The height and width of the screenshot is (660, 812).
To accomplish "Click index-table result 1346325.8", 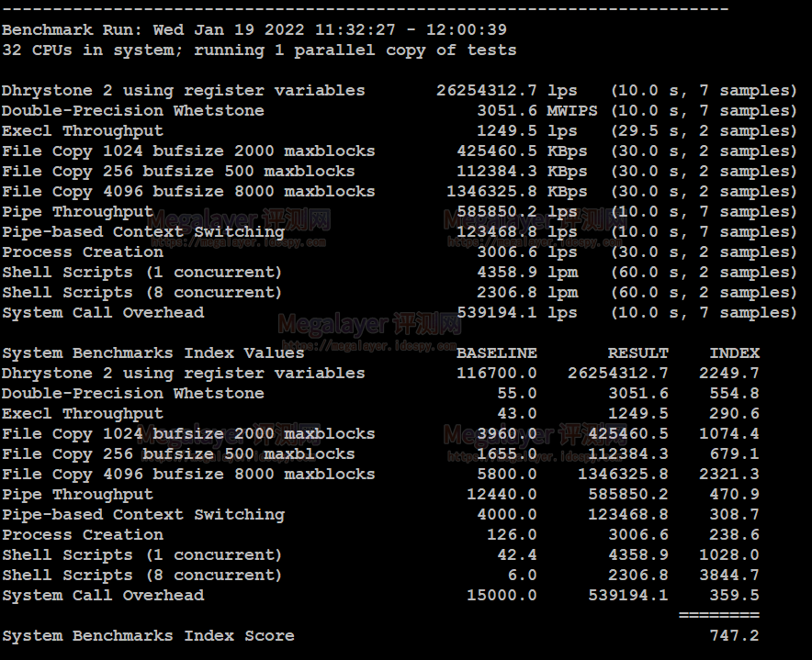I will tap(623, 475).
